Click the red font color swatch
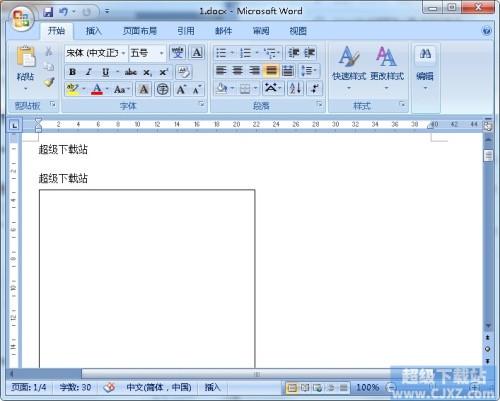Viewport: 500px width, 401px height. pyautogui.click(x=97, y=89)
